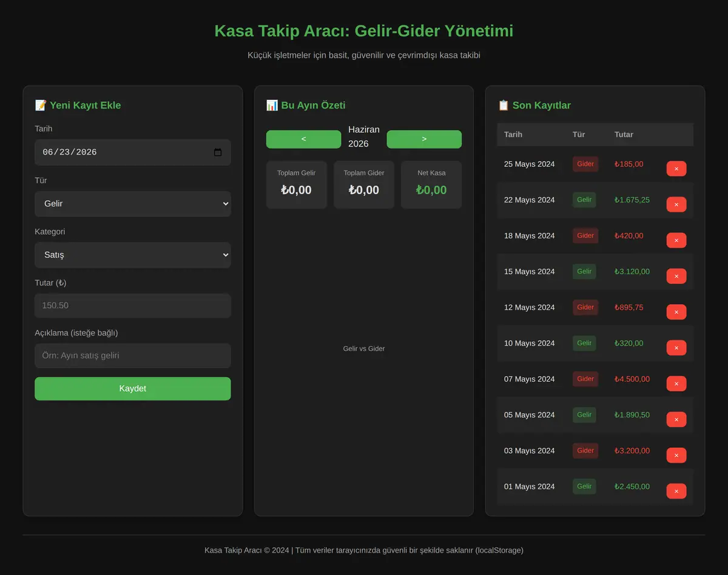Click the Gelir badge for 15 Mayıs 2024
Viewport: 728px width, 575px height.
point(584,271)
